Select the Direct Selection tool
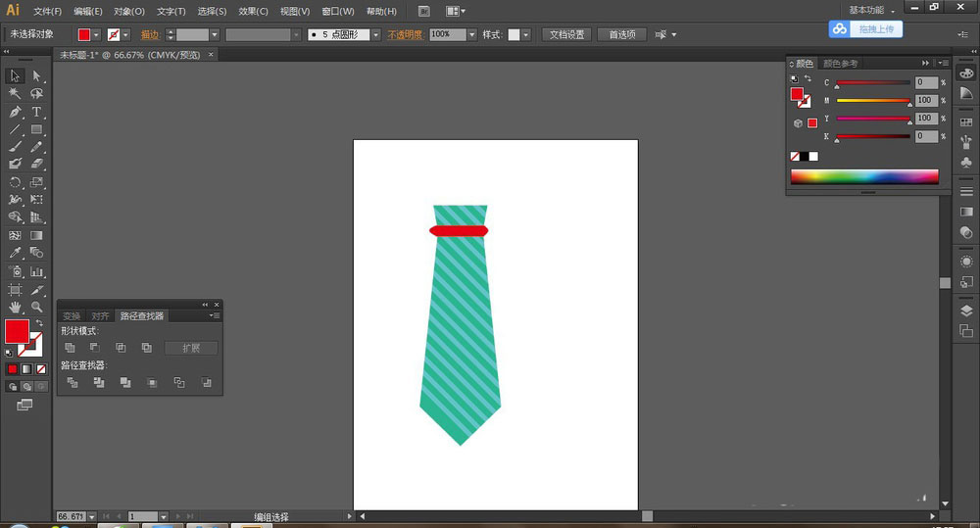Image resolution: width=980 pixels, height=528 pixels. pyautogui.click(x=36, y=76)
